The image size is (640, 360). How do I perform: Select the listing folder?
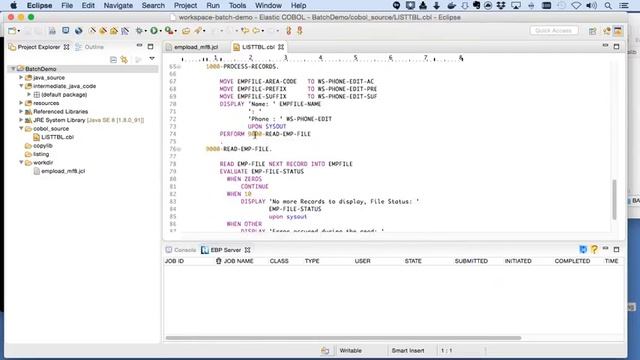[x=41, y=154]
